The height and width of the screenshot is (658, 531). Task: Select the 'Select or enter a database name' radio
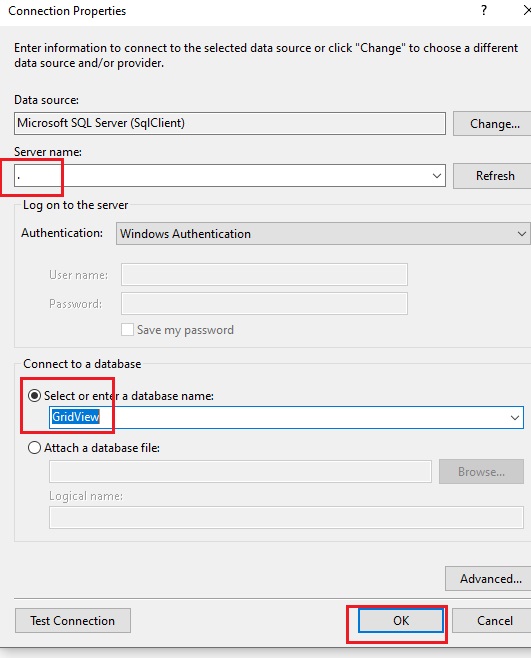coord(34,396)
